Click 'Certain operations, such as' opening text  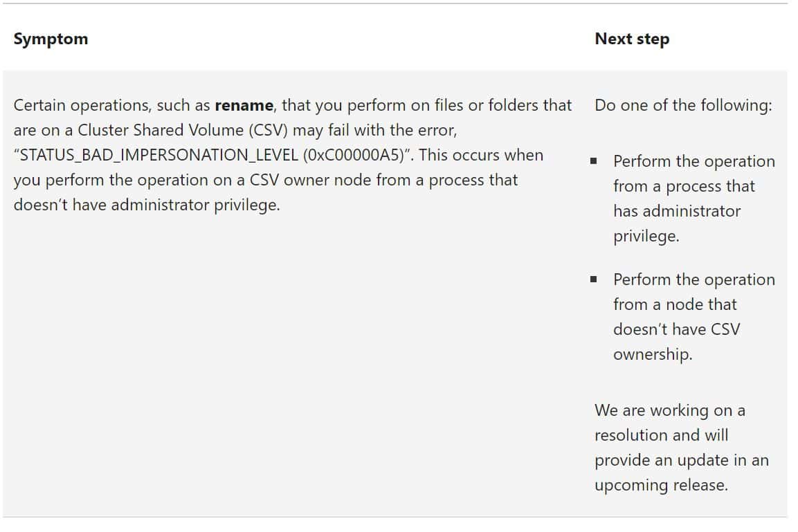tap(111, 105)
